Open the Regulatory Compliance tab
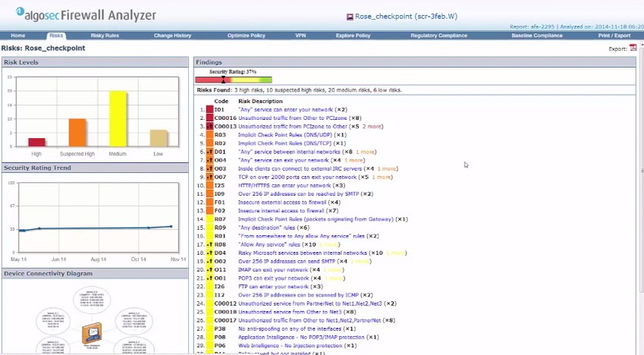Image resolution: width=644 pixels, height=355 pixels. (439, 36)
